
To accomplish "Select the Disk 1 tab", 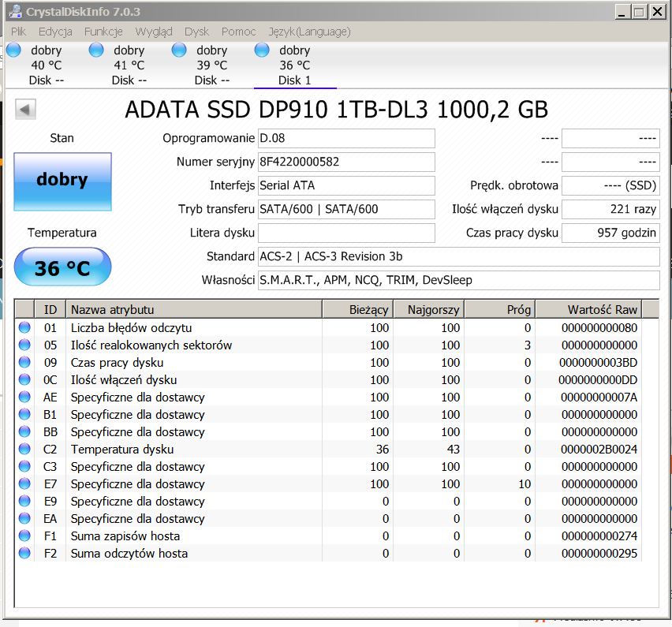I will 295,65.
